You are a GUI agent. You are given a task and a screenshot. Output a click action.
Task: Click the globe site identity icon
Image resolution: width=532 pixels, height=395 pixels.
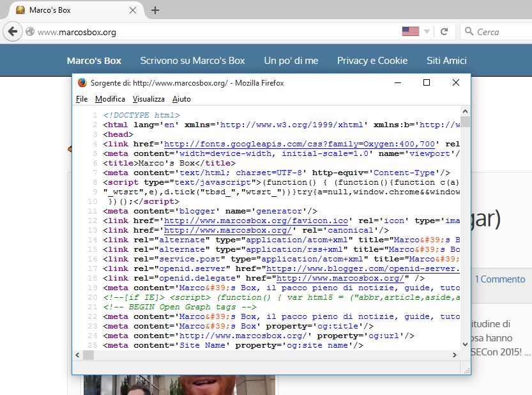[30, 31]
